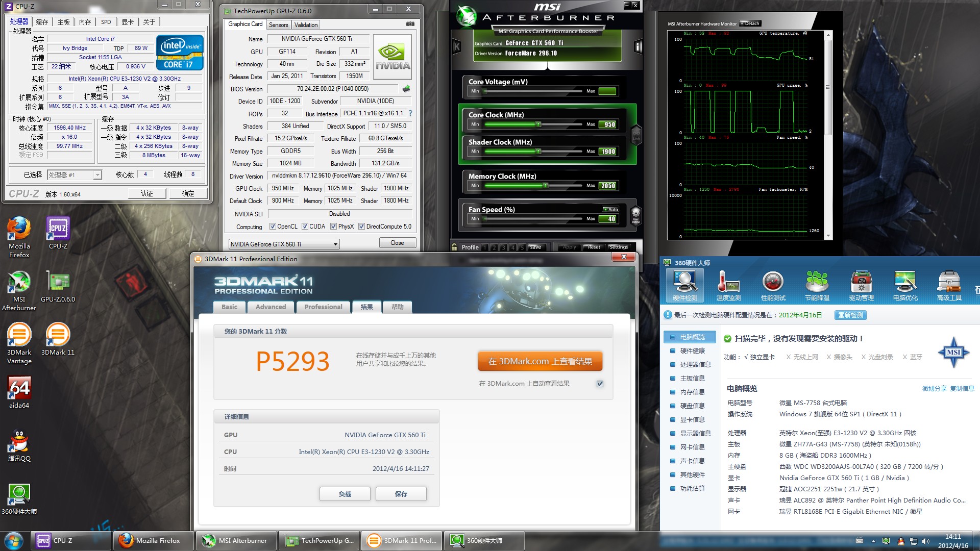Viewport: 980px width, 551px height.
Task: Click the 负载 button in 3DMark 11
Action: [345, 494]
